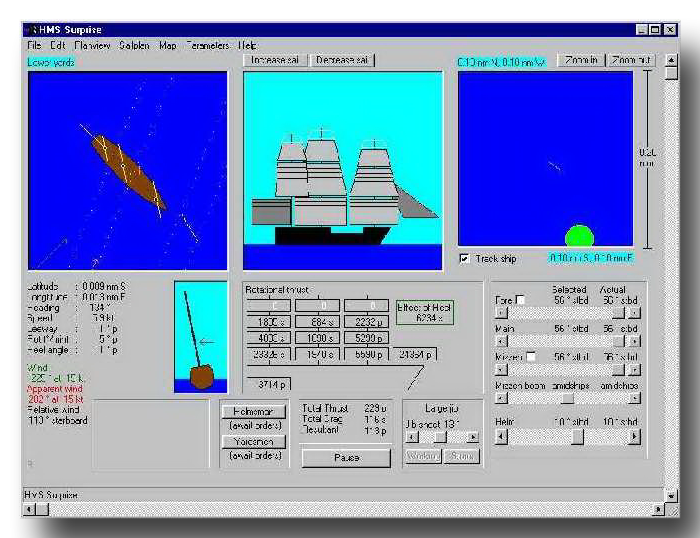Open the Planview menu
The height and width of the screenshot is (538, 700).
click(x=92, y=46)
